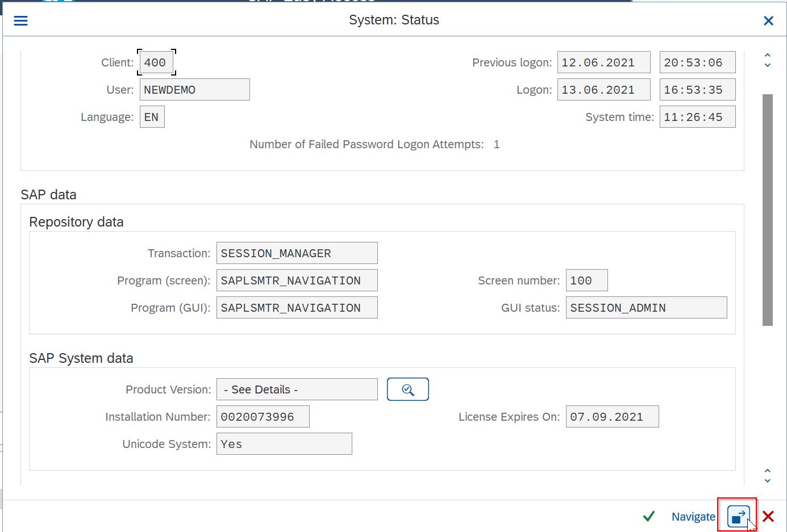Screen dimensions: 787x532
Task: Click the Product Version details magnifier button
Action: (x=408, y=389)
